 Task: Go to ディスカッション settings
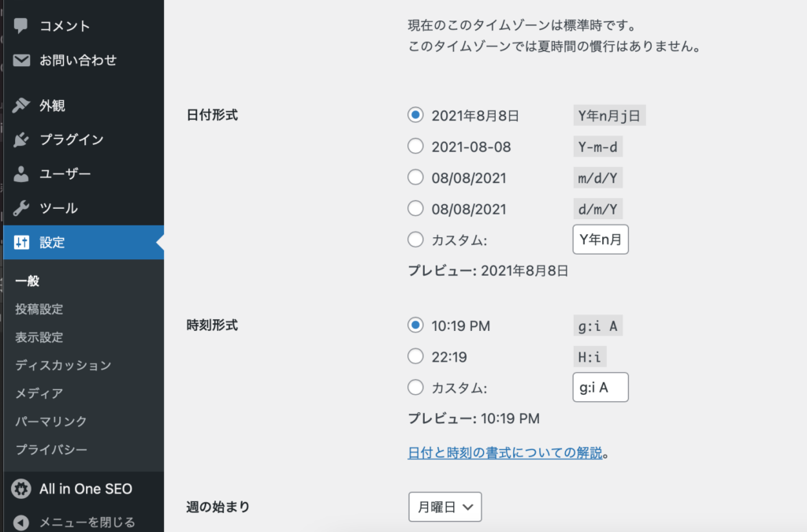[x=63, y=365]
